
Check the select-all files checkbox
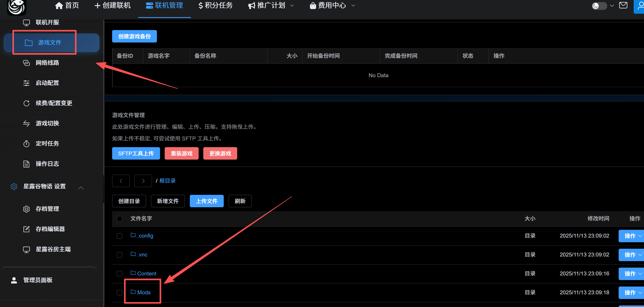[119, 219]
